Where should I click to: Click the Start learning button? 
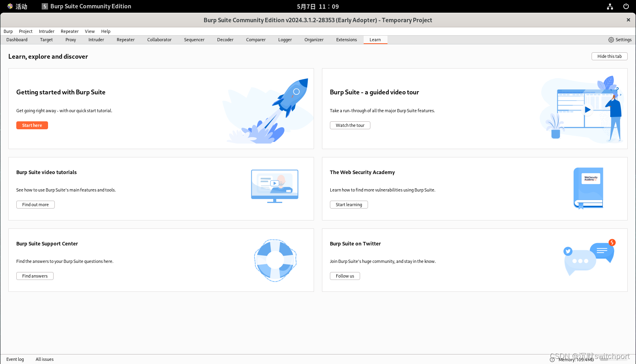(x=349, y=205)
